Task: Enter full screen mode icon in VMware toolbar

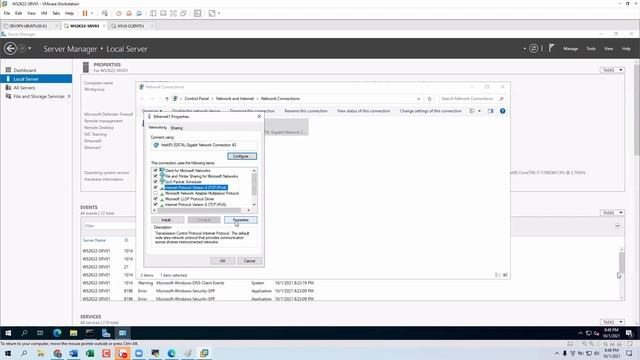Action: (173, 13)
